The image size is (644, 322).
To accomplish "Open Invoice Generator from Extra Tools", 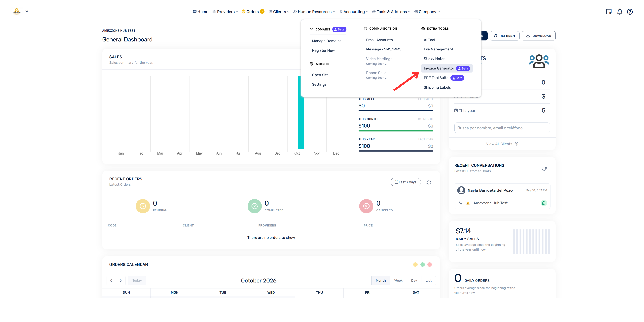I will tap(447, 68).
